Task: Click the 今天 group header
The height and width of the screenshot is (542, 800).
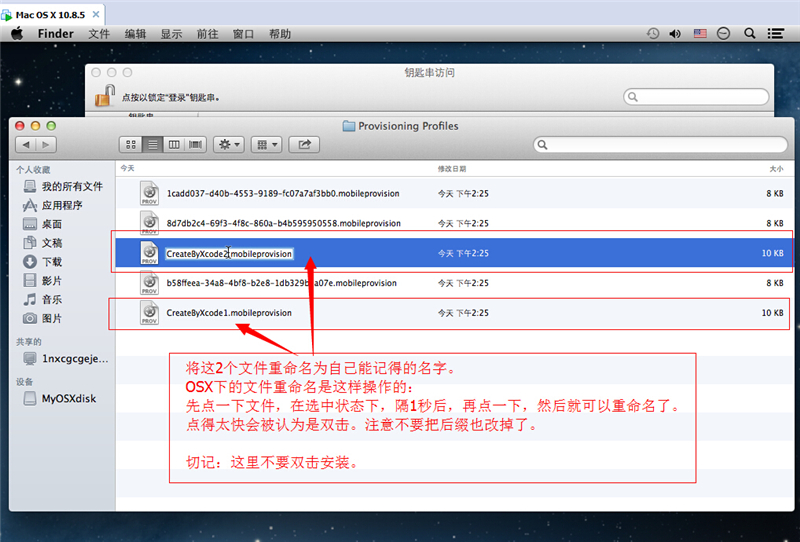Action: click(128, 168)
